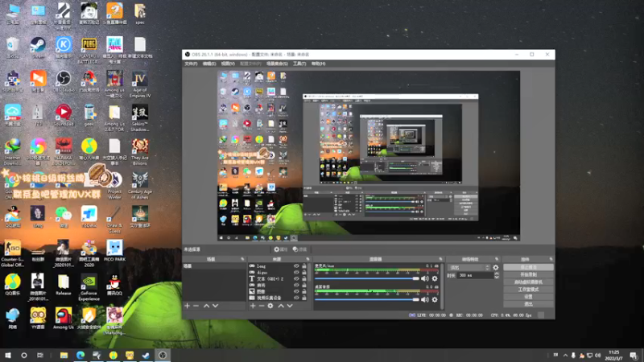
Task: Open Soundpad desktop shortcut
Action: pos(64,115)
